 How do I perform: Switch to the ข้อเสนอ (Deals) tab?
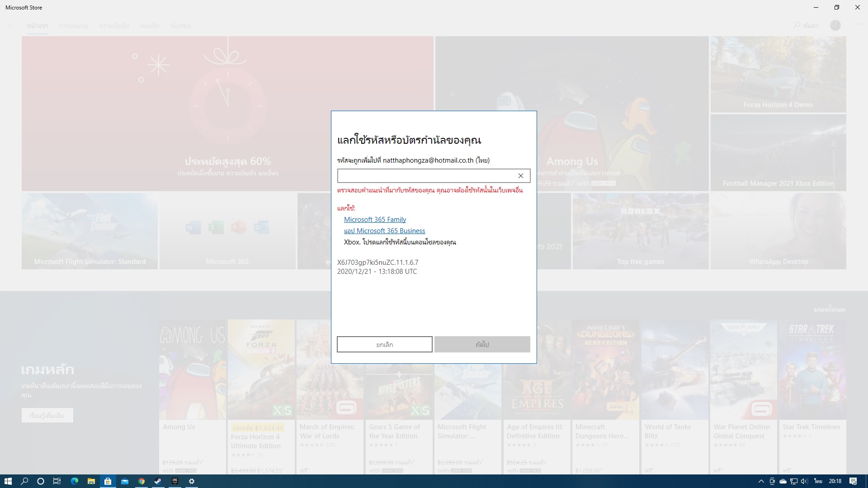click(180, 26)
